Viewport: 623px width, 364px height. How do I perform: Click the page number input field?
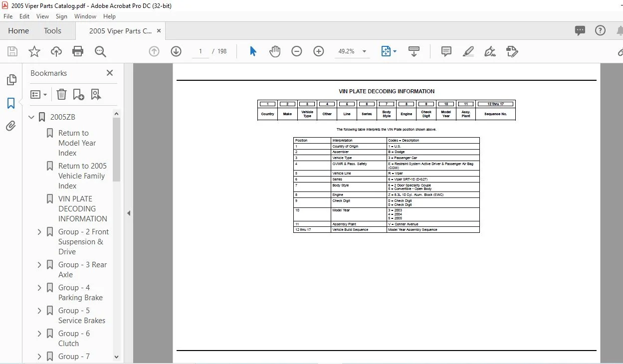(x=201, y=51)
